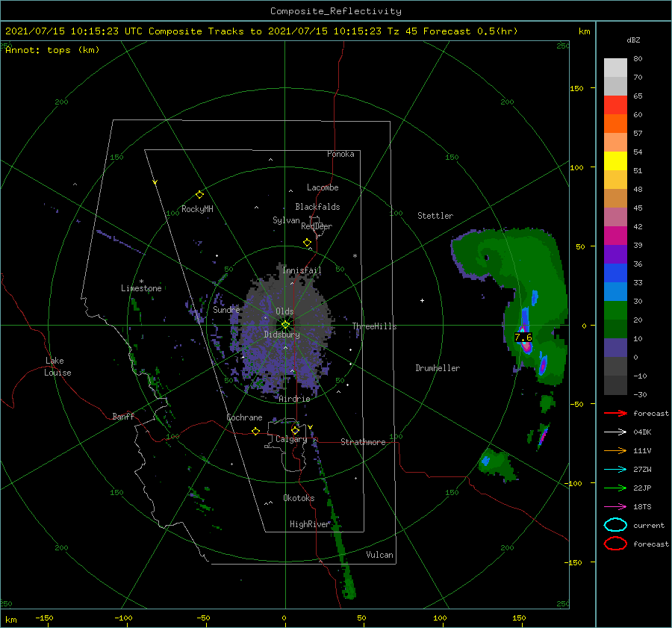Click the Innisfail city label
Image resolution: width=672 pixels, height=628 pixels.
click(x=302, y=270)
